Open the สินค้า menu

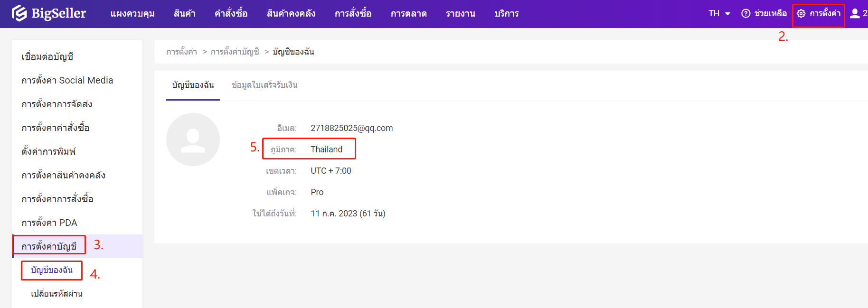tap(184, 13)
